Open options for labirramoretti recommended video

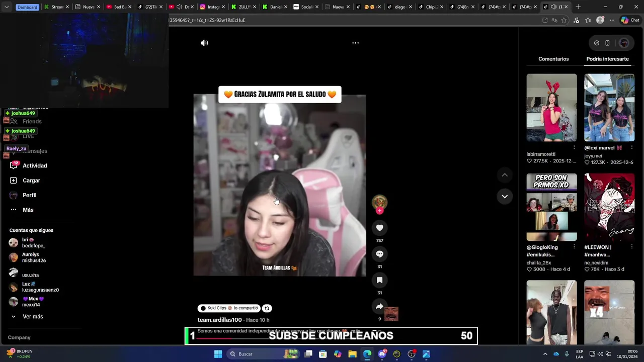click(x=574, y=147)
